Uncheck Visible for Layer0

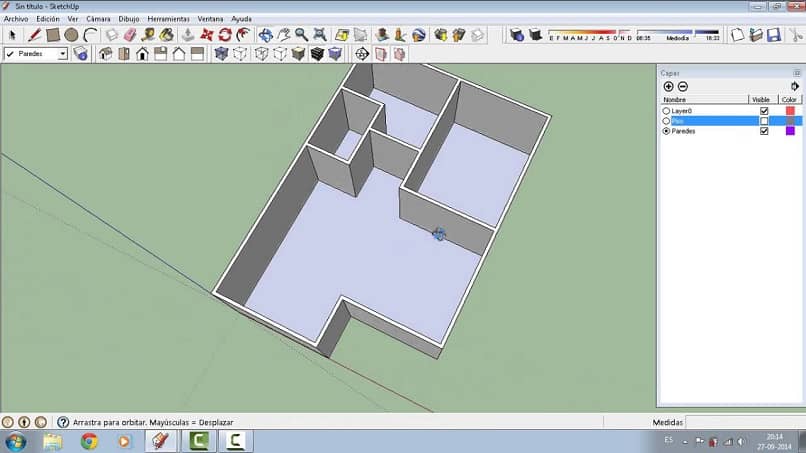click(x=764, y=110)
